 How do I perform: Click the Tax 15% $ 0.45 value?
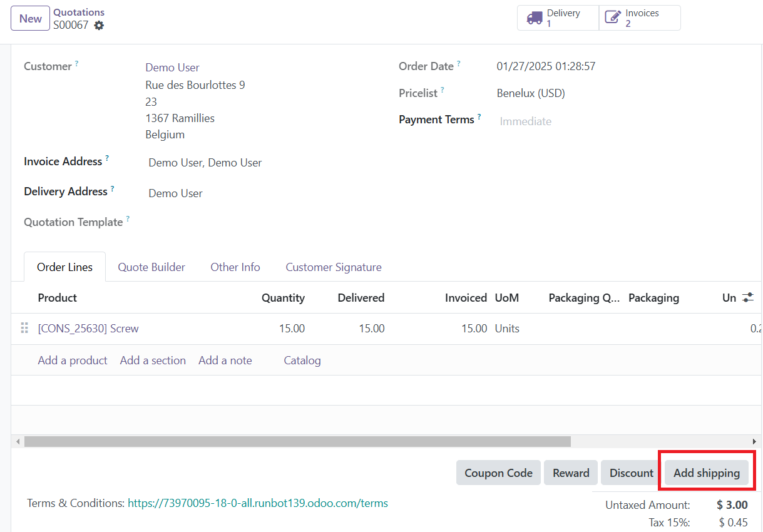tap(733, 523)
